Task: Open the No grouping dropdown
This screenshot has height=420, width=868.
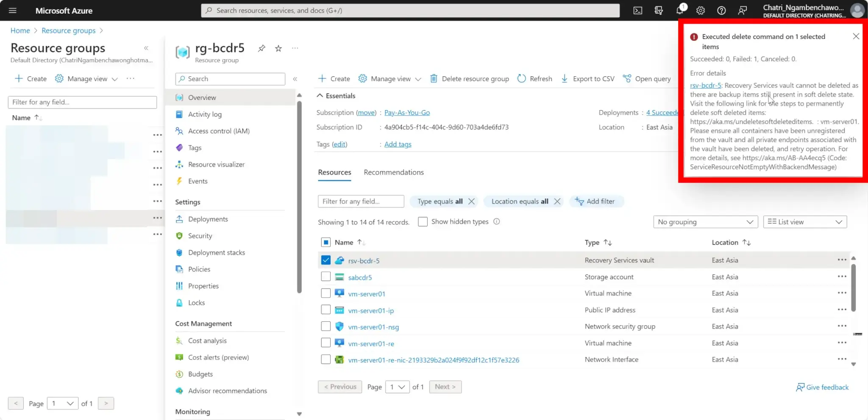Action: 705,222
